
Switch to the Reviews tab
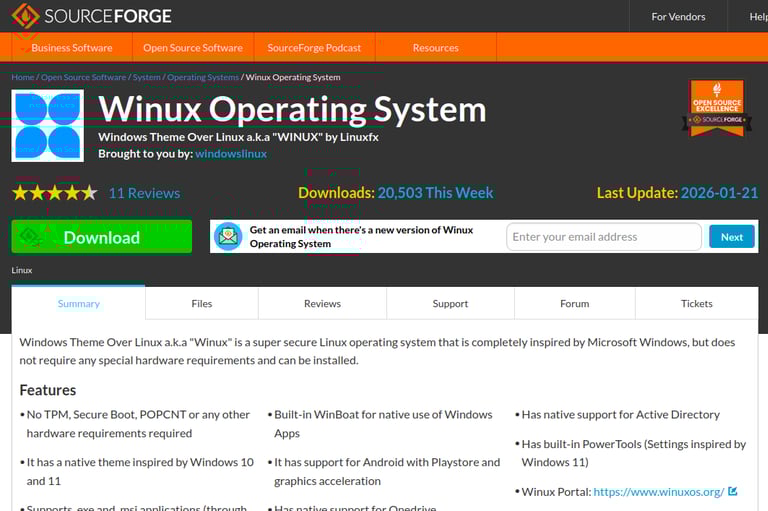322,303
